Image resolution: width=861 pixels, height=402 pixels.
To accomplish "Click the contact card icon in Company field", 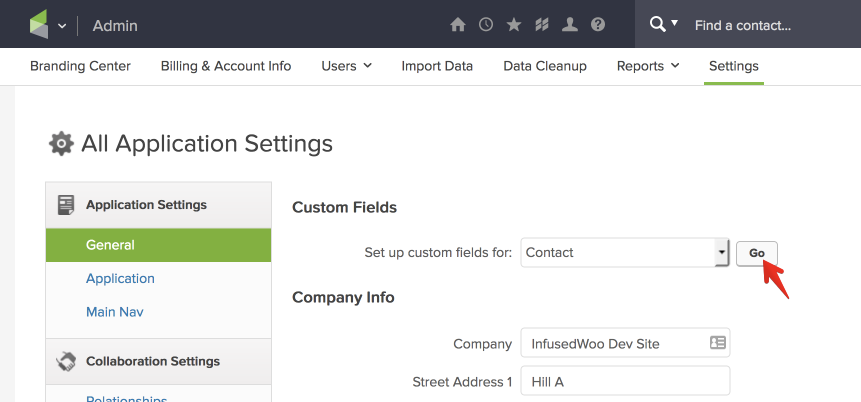I will coord(717,343).
